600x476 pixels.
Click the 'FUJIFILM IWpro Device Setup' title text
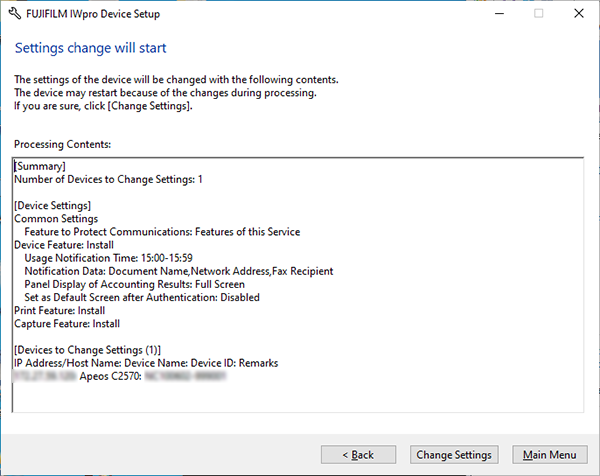point(93,14)
